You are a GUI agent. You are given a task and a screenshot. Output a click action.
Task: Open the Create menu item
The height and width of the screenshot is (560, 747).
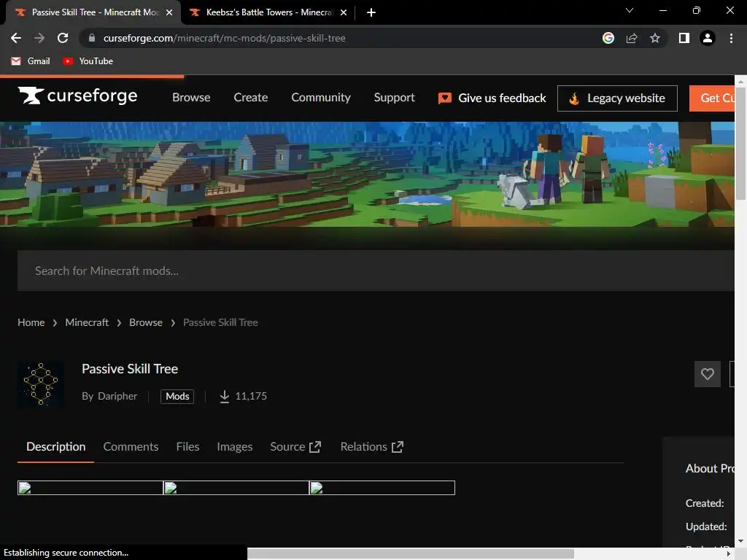pos(251,98)
